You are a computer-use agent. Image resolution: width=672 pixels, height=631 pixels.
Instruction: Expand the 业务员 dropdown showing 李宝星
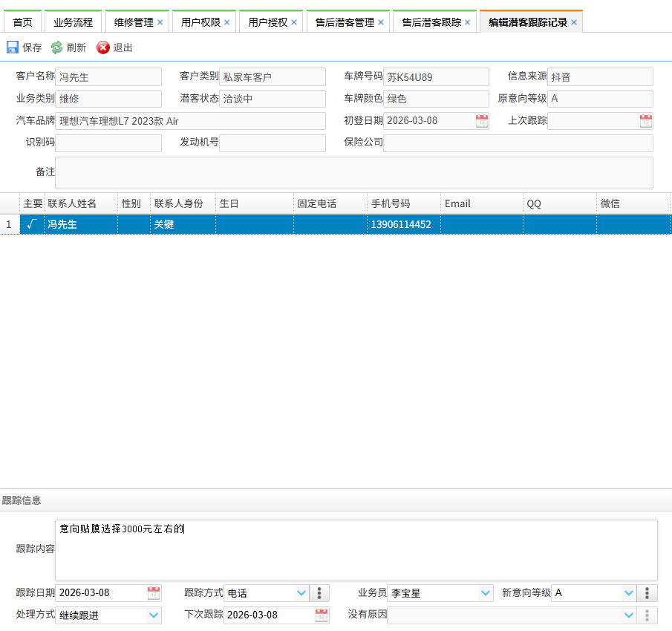[486, 592]
